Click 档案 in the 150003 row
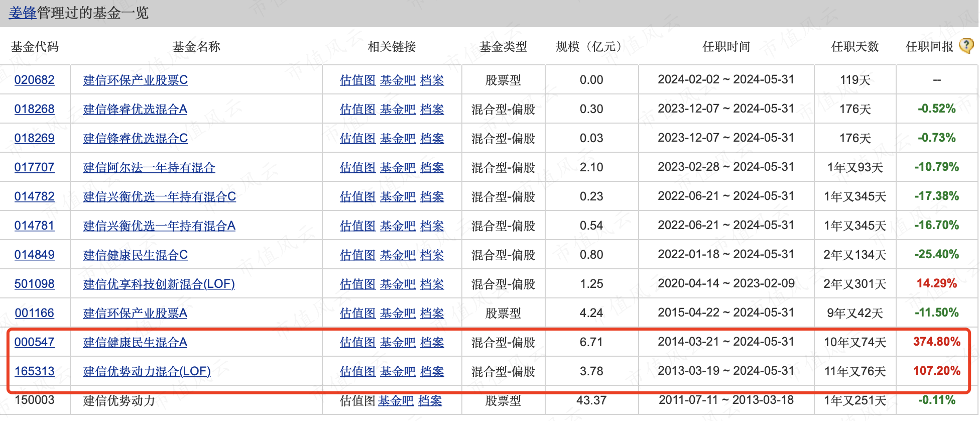Image resolution: width=980 pixels, height=421 pixels. click(x=430, y=400)
